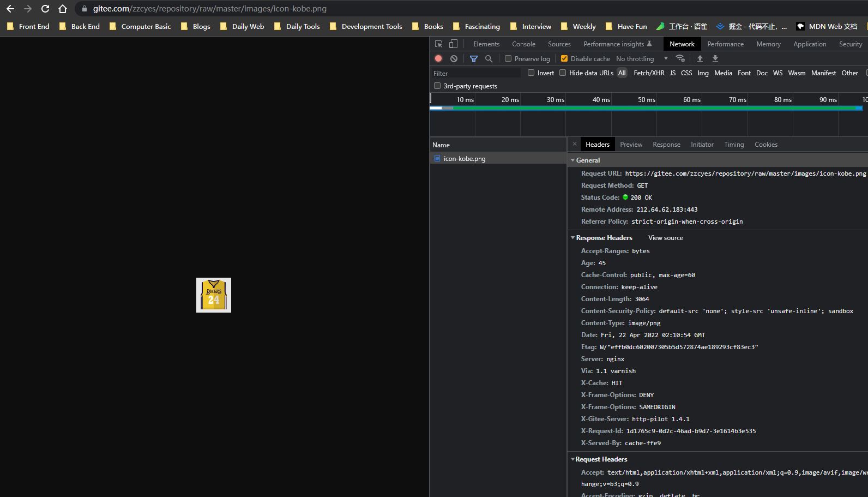Clear the network log icon

click(454, 58)
